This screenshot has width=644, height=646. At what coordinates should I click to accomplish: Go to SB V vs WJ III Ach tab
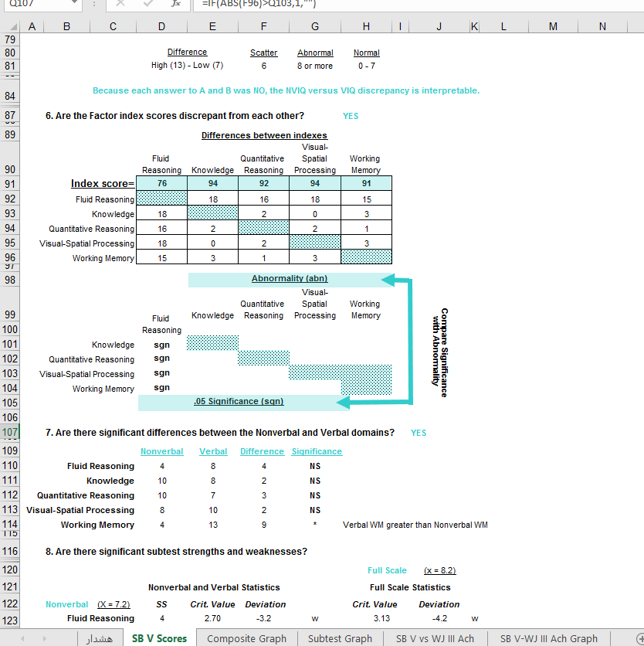(435, 638)
